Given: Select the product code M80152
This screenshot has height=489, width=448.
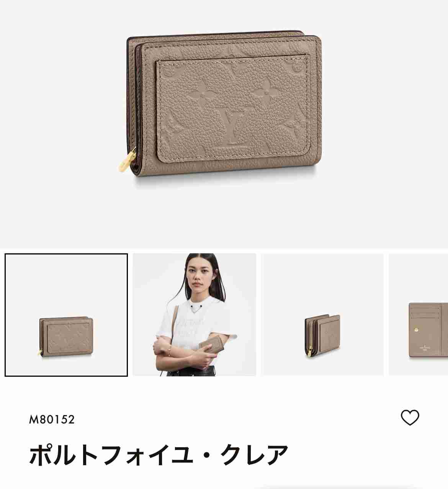Looking at the screenshot, I should click(52, 420).
